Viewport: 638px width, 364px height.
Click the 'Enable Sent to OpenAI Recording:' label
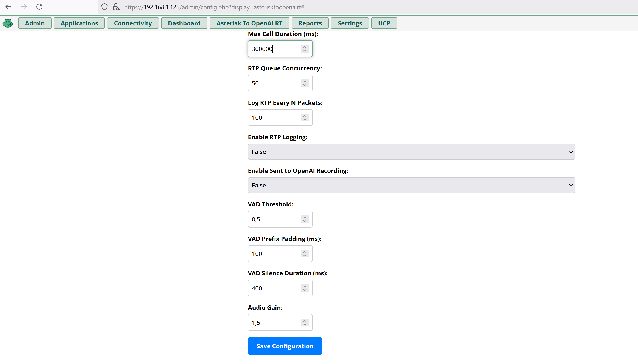tap(298, 171)
